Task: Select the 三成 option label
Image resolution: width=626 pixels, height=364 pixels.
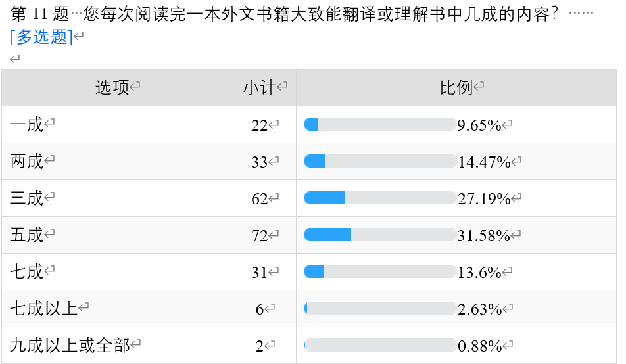Action: click(x=27, y=198)
